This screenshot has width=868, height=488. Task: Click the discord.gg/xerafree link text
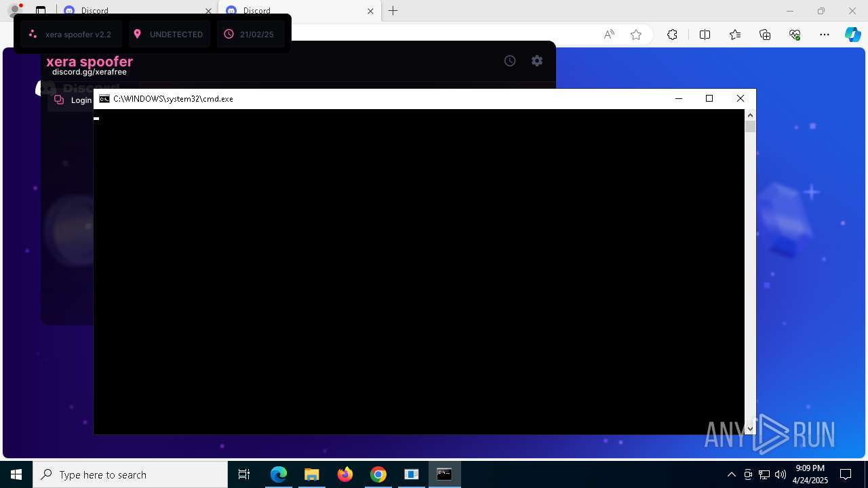[90, 72]
